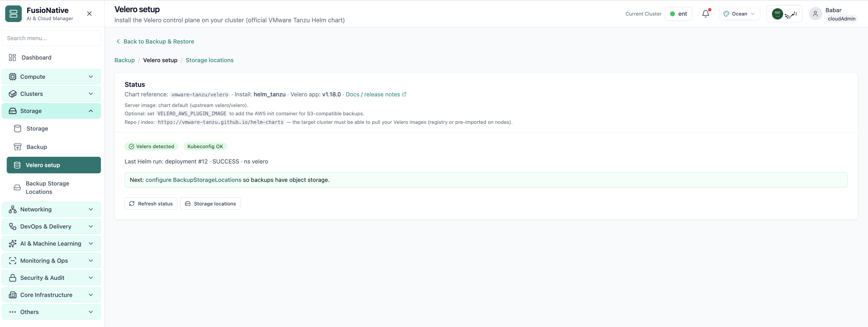This screenshot has width=868, height=327.
Task: Click the VELERO_AWS_PLUGIN_IMAGE variable text
Action: tap(192, 114)
